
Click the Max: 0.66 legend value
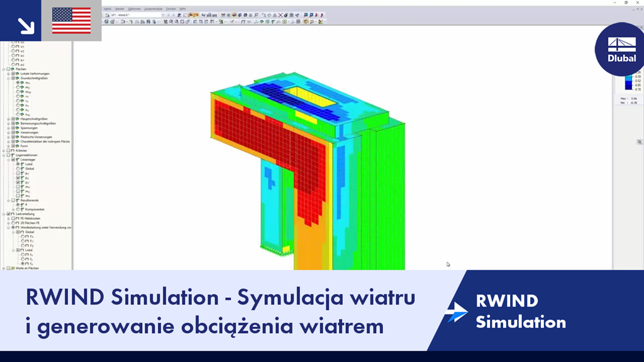pyautogui.click(x=629, y=99)
